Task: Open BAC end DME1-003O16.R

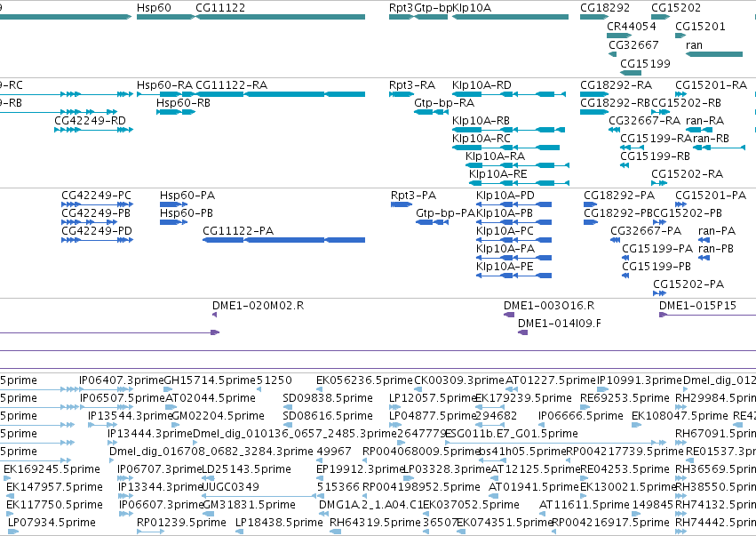Action: 549,306
